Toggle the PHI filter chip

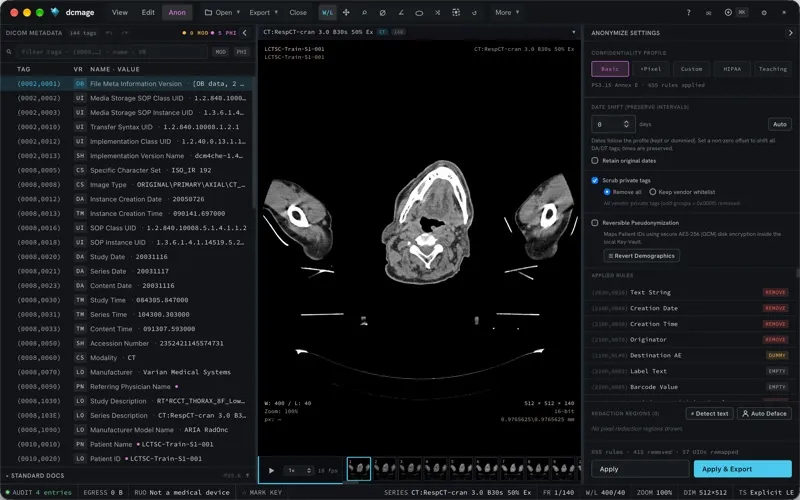coord(241,52)
